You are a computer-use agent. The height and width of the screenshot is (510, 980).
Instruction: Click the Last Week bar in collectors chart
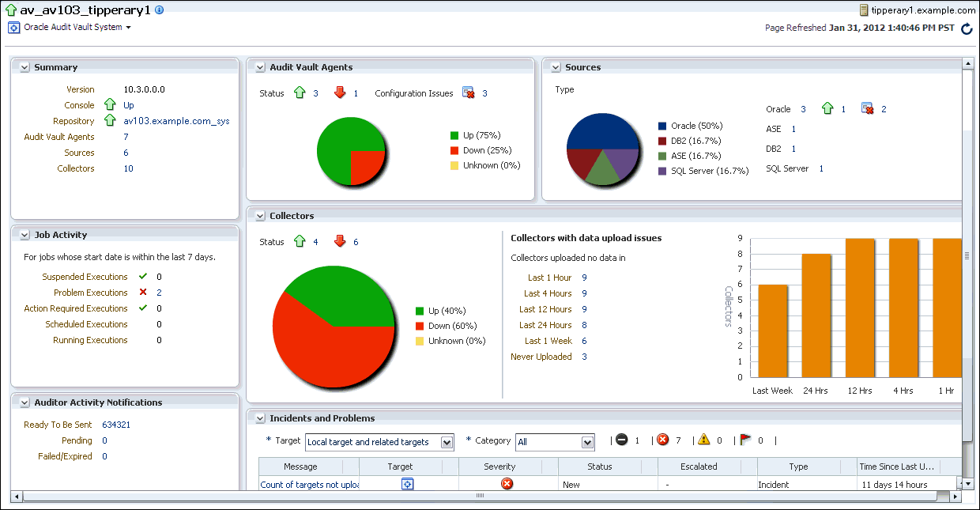[x=773, y=331]
